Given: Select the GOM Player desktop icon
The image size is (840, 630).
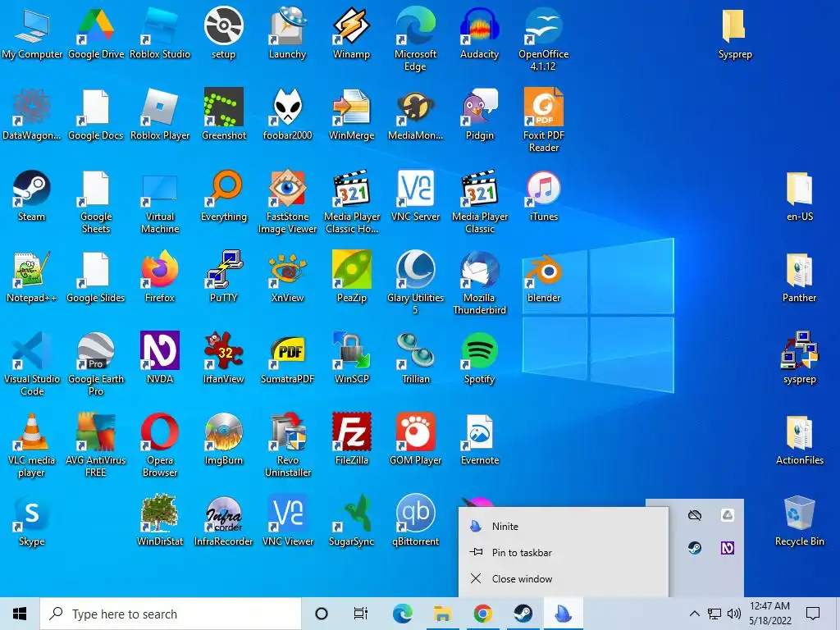Looking at the screenshot, I should [416, 440].
